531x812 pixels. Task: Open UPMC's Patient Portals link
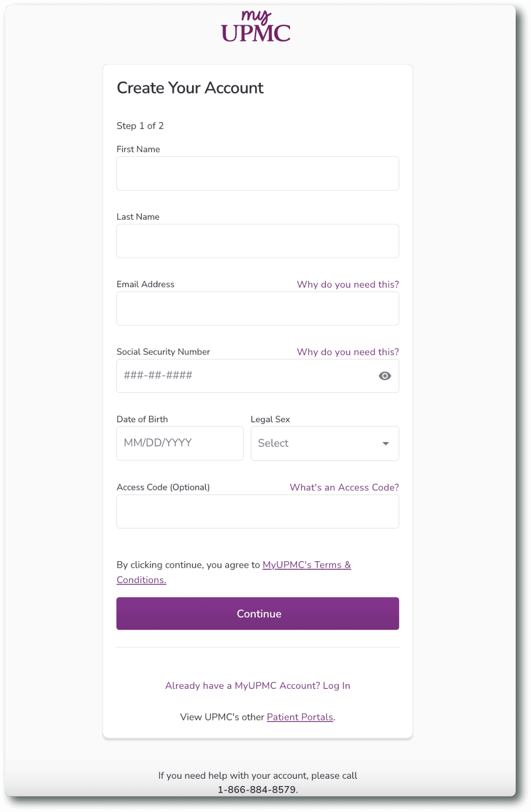click(x=300, y=717)
